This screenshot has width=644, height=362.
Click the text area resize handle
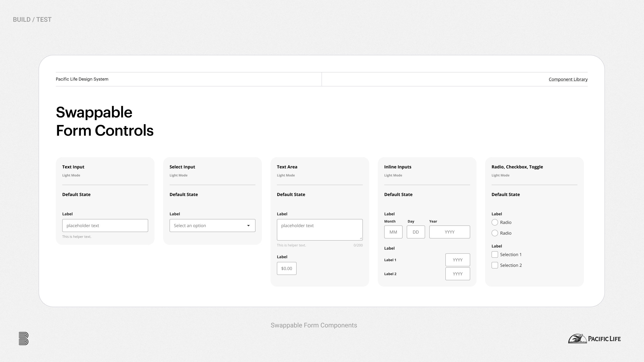click(361, 238)
